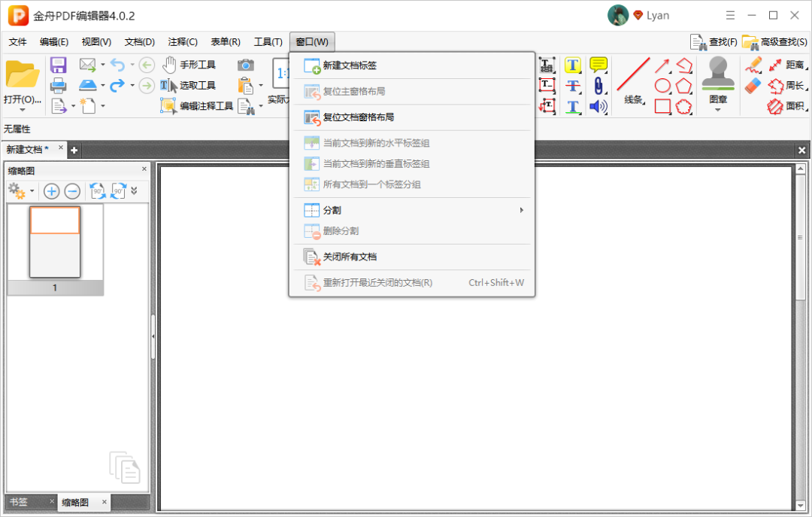
Task: Open dropdown arrow next to Undo
Action: [x=132, y=65]
